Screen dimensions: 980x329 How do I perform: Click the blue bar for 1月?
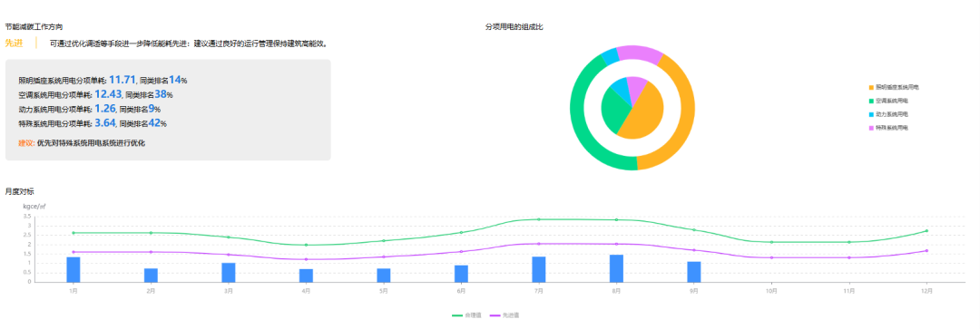point(73,270)
